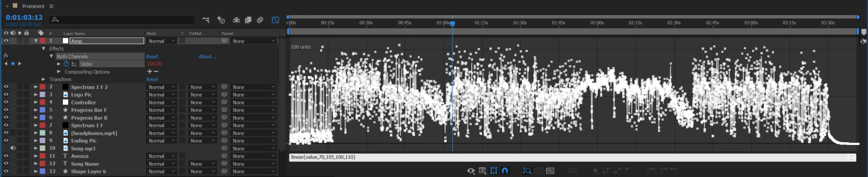Image resolution: width=868 pixels, height=177 pixels.
Task: Go to the previous Slider keyframe
Action: click(x=6, y=64)
